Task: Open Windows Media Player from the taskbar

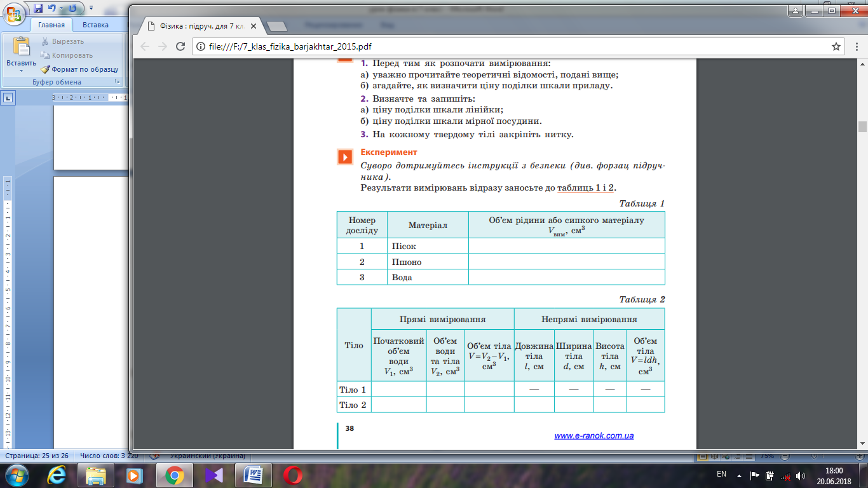Action: pos(134,475)
